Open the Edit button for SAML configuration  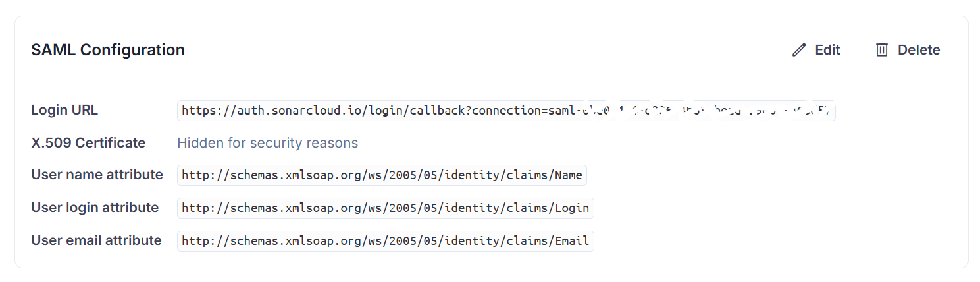816,50
